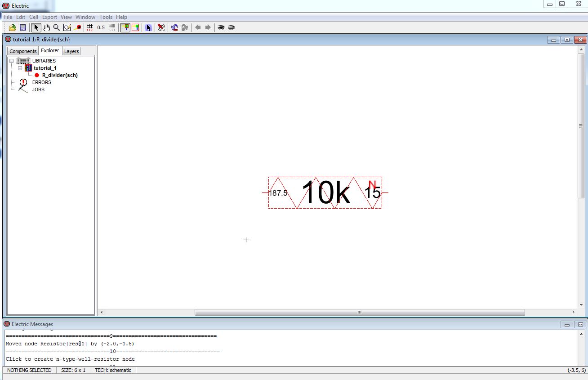Open the View menu

click(66, 17)
